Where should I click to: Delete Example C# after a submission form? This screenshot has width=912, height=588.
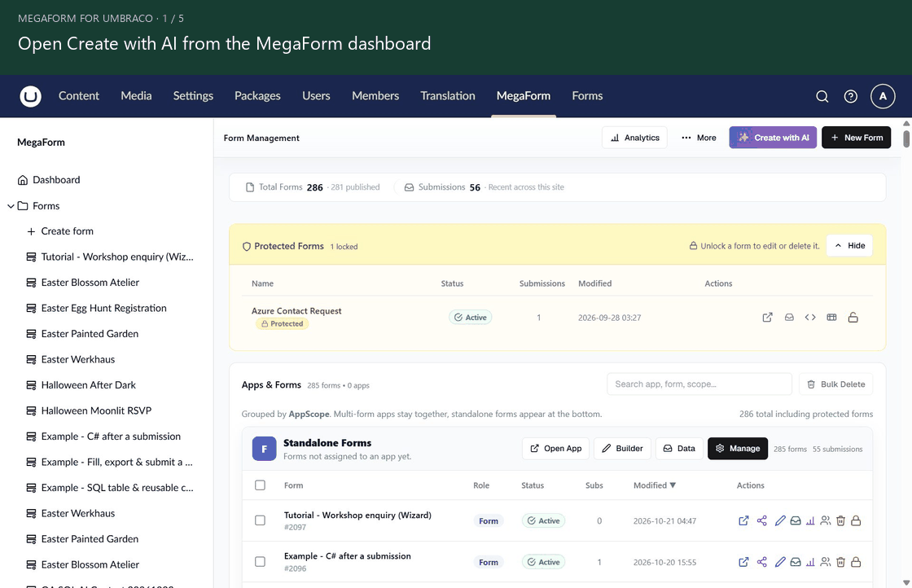pyautogui.click(x=840, y=562)
